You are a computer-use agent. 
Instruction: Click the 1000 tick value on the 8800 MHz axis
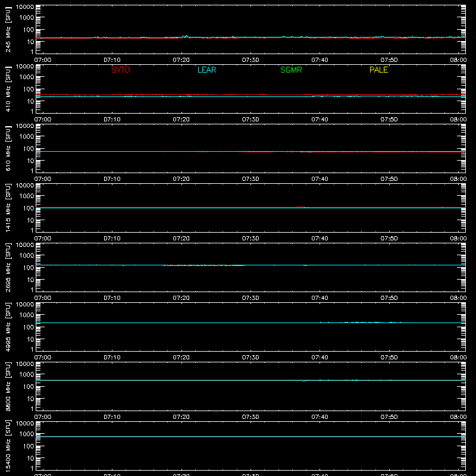(x=27, y=374)
